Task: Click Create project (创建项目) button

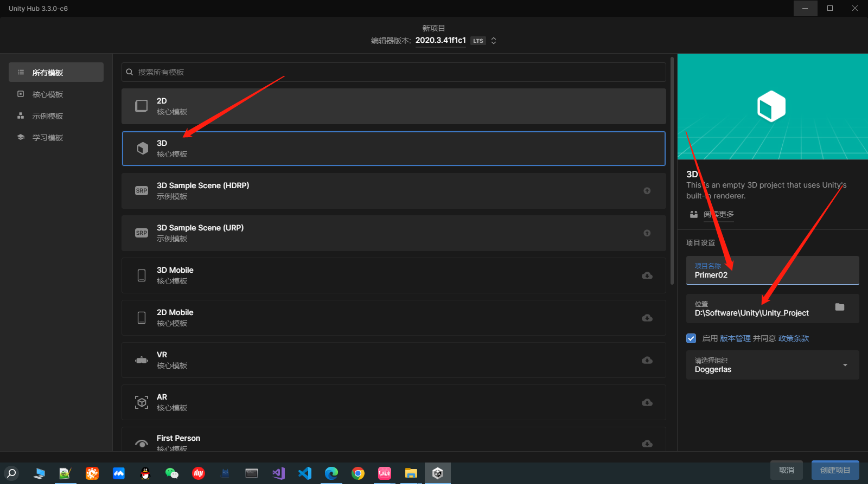Action: click(x=835, y=470)
